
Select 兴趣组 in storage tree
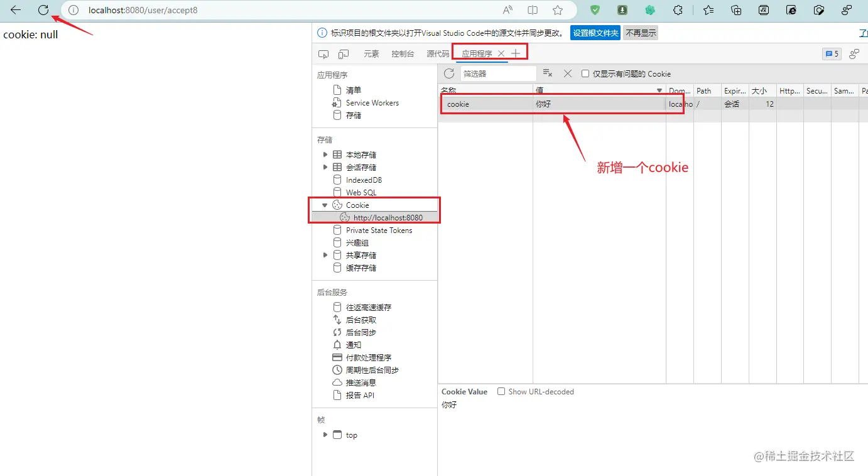357,242
